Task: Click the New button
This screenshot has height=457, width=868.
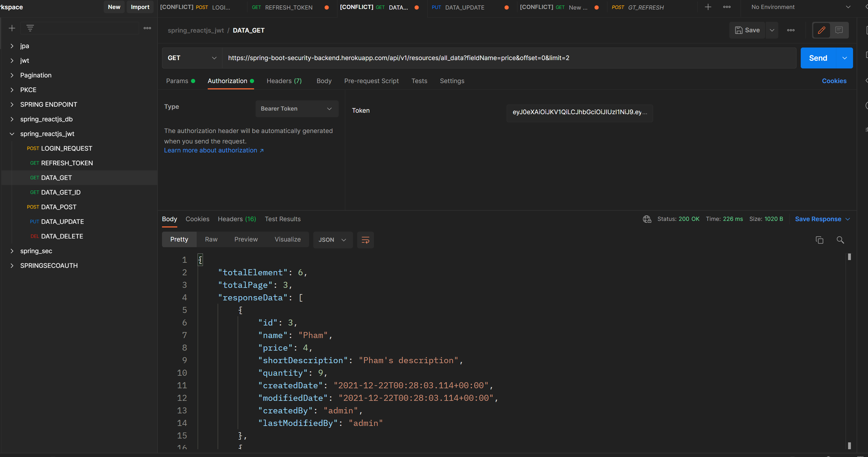Action: [114, 7]
